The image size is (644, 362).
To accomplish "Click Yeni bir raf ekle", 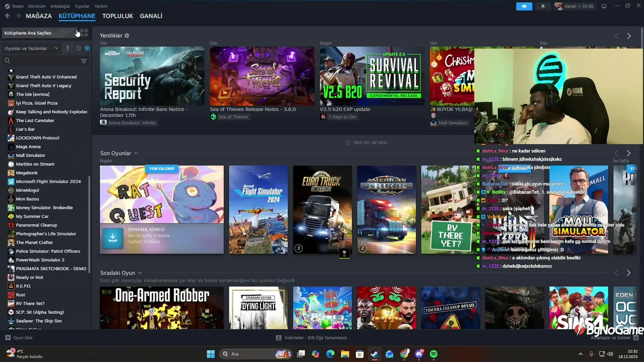I will point(366,142).
